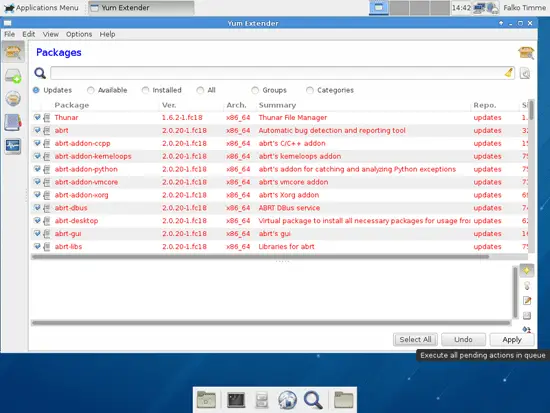Viewport: 550px width, 413px height.
Task: Open the View menu
Action: (51, 34)
